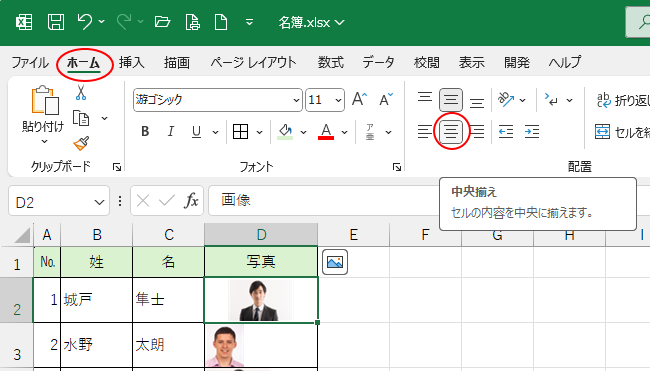
Task: Open the 描画 tab
Action: (x=177, y=63)
